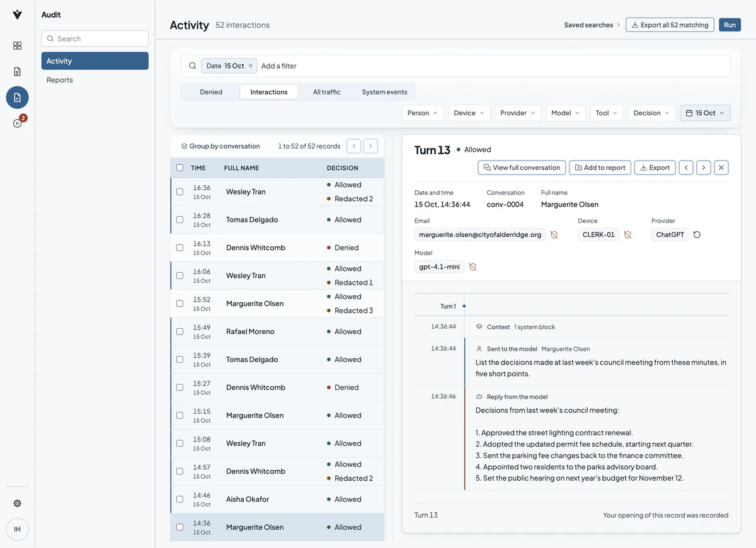Open the settings gear in sidebar
756x548 pixels.
tap(17, 503)
